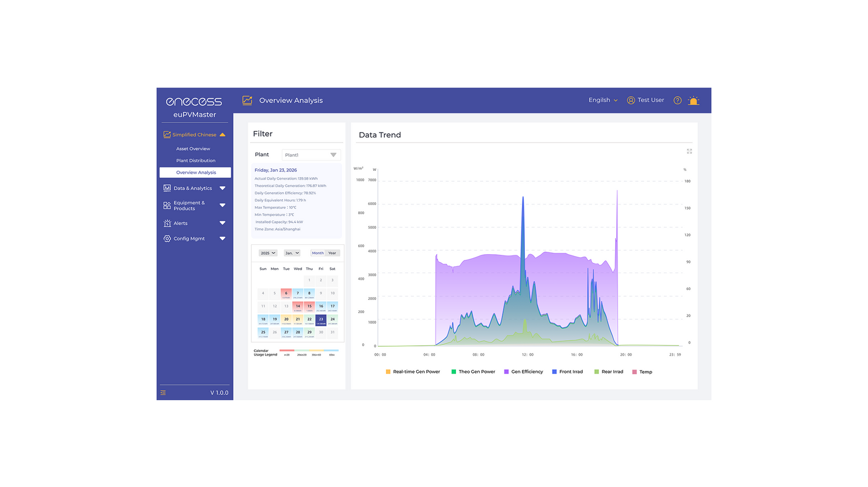
Task: Select January 14 in the calendar
Action: pyautogui.click(x=297, y=306)
